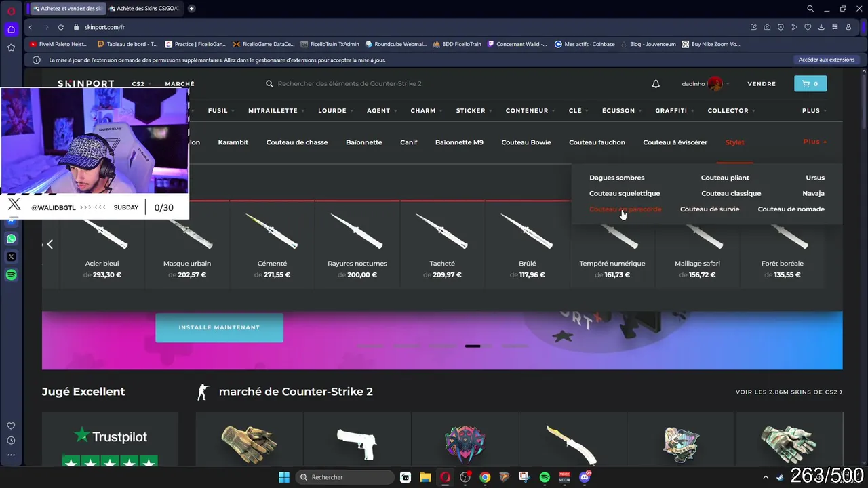Viewport: 868px width, 488px height.
Task: Select the Stylet tab
Action: coord(734,142)
